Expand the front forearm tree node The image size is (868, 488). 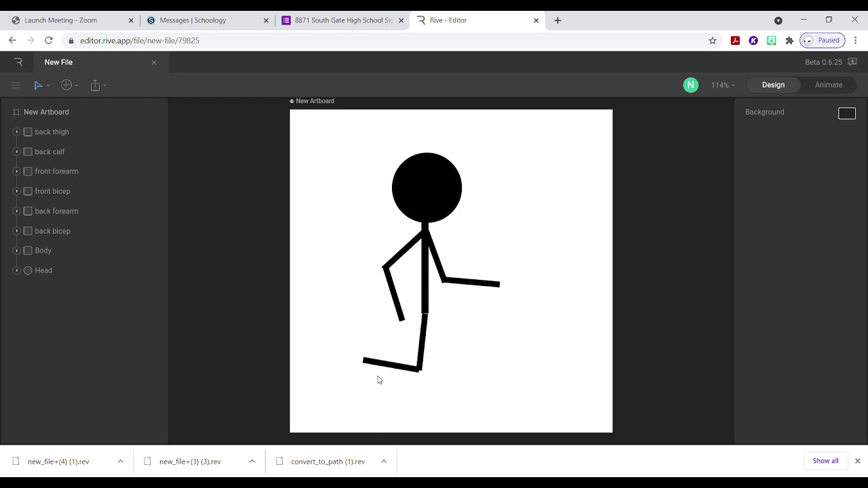pos(17,171)
